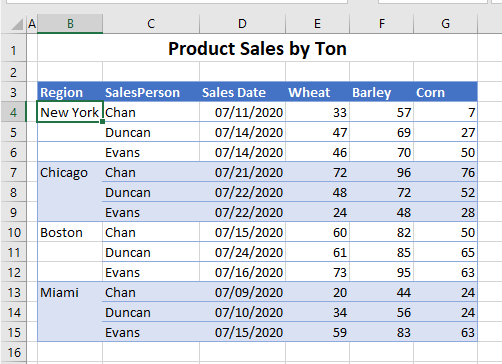Click Corn value 7
Image resolution: width=502 pixels, height=364 pixels.
(445, 112)
